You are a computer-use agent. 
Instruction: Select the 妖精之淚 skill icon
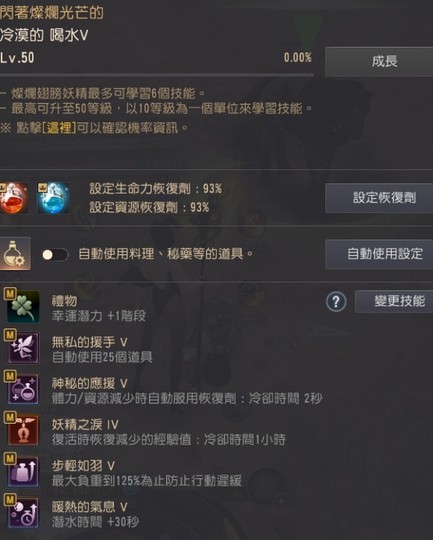(x=23, y=430)
